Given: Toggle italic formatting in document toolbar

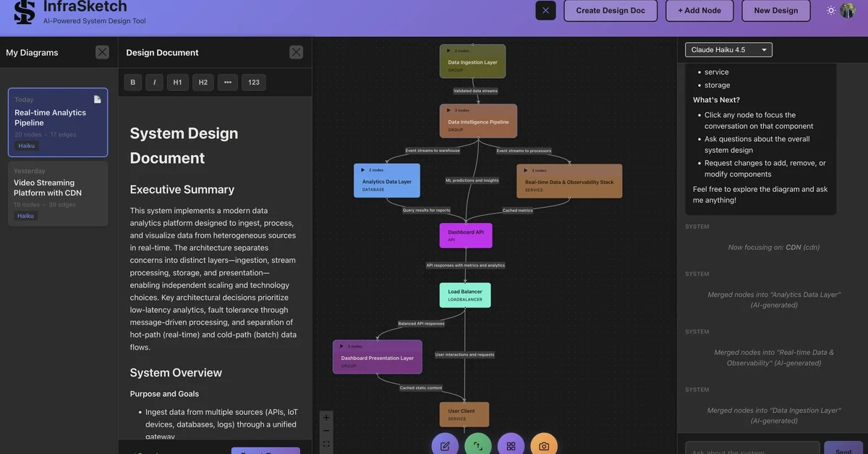Looking at the screenshot, I should 153,80.
